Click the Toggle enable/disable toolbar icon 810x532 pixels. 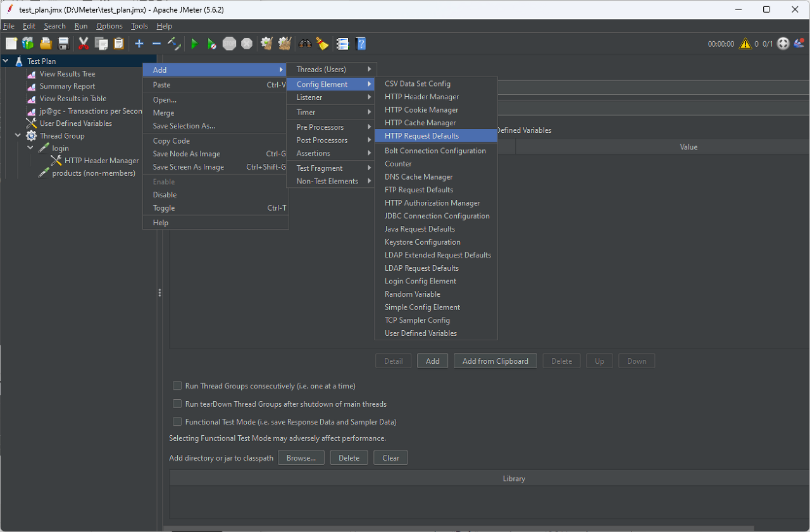[174, 44]
